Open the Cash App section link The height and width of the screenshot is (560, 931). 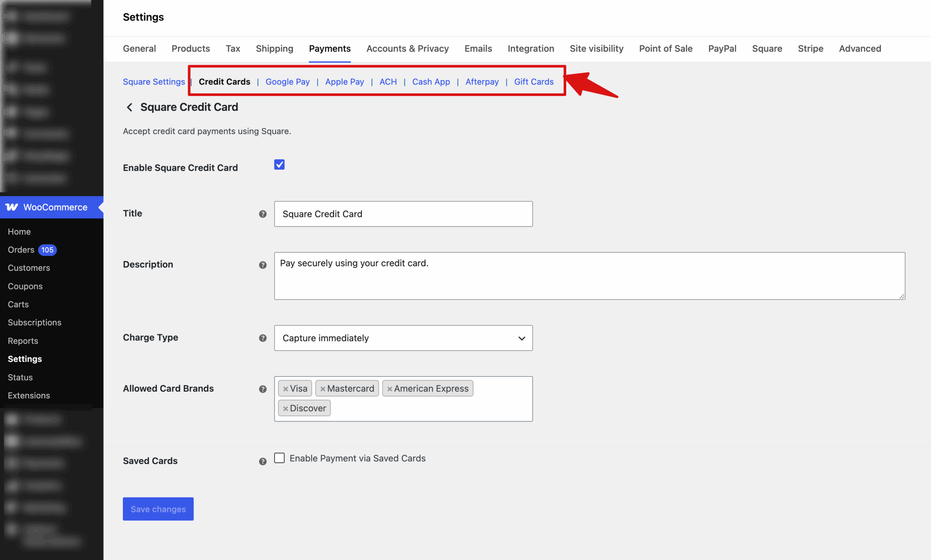[x=431, y=81]
